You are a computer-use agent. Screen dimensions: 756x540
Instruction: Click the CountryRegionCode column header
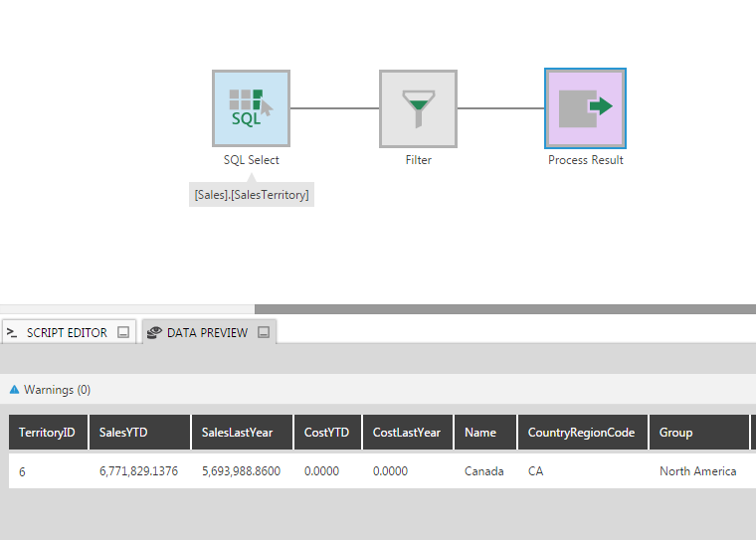[583, 432]
